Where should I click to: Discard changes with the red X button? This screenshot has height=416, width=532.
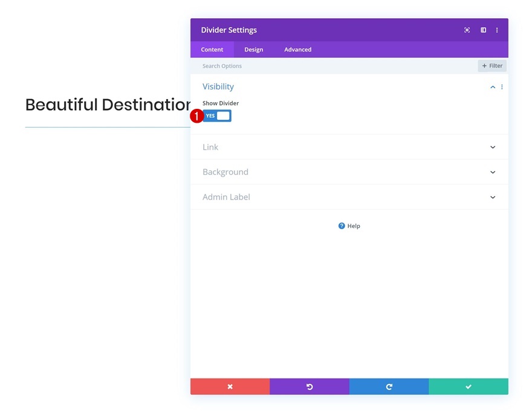[230, 386]
